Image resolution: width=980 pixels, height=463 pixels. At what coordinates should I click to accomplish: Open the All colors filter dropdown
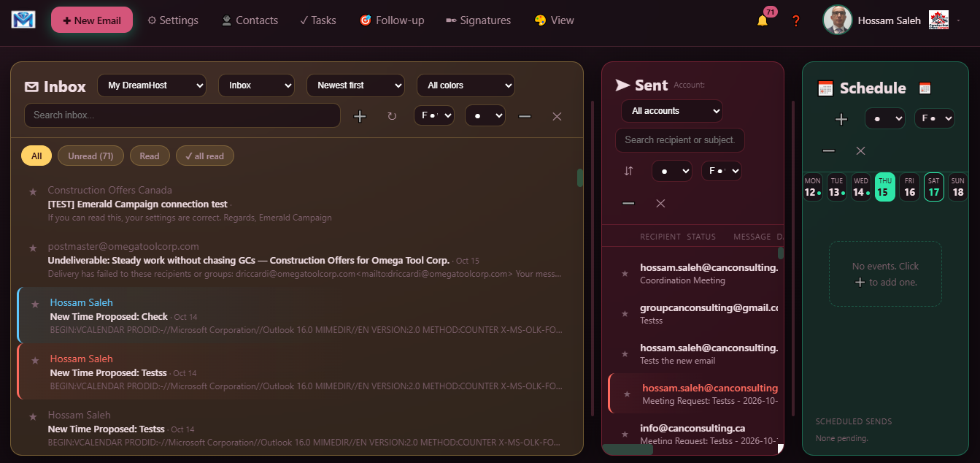[466, 85]
